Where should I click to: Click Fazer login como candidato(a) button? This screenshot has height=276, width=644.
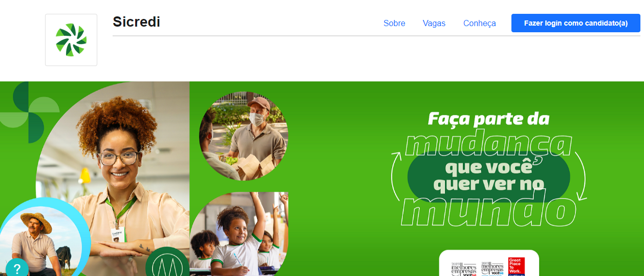576,23
